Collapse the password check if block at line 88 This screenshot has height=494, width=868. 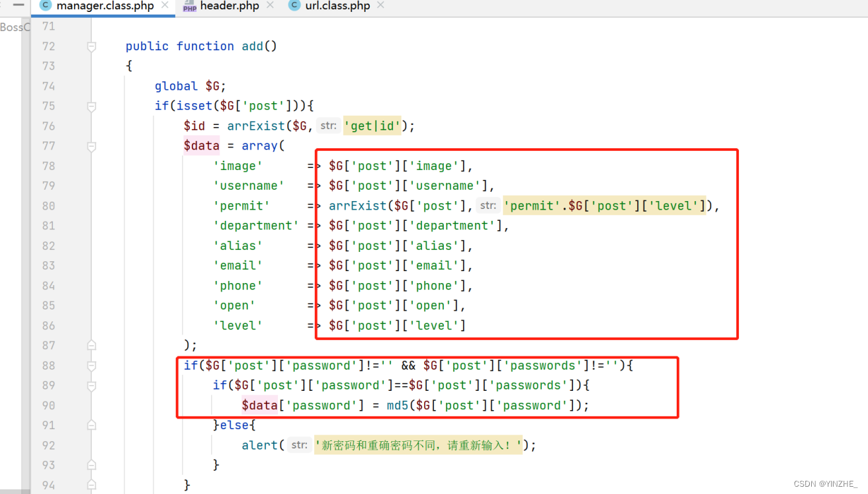pyautogui.click(x=91, y=365)
